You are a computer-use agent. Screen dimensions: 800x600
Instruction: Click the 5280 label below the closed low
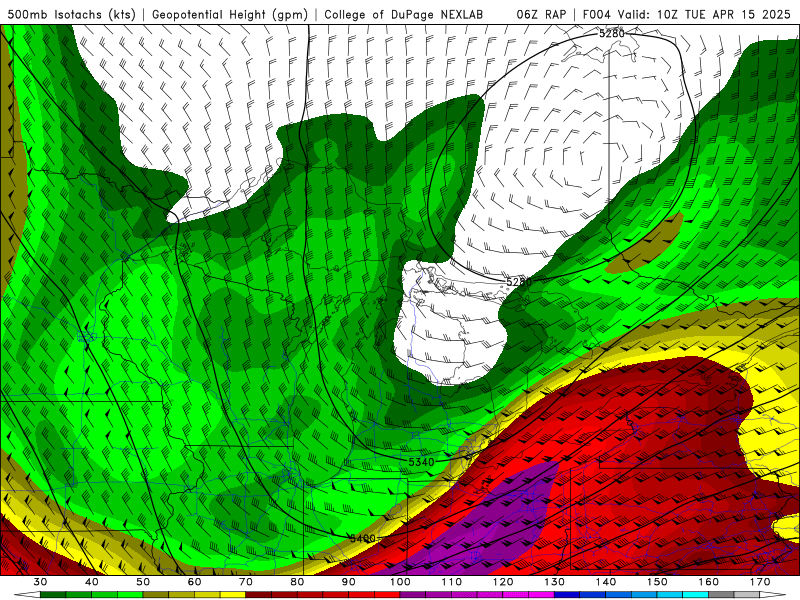point(519,282)
